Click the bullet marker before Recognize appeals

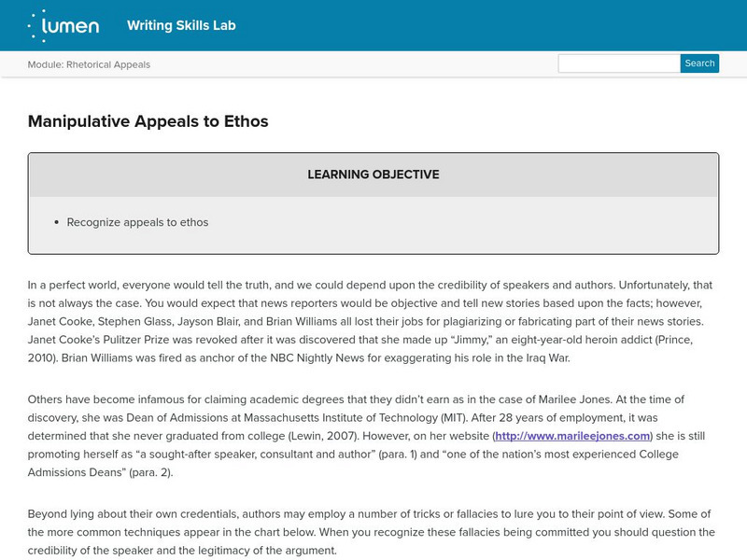pos(57,223)
